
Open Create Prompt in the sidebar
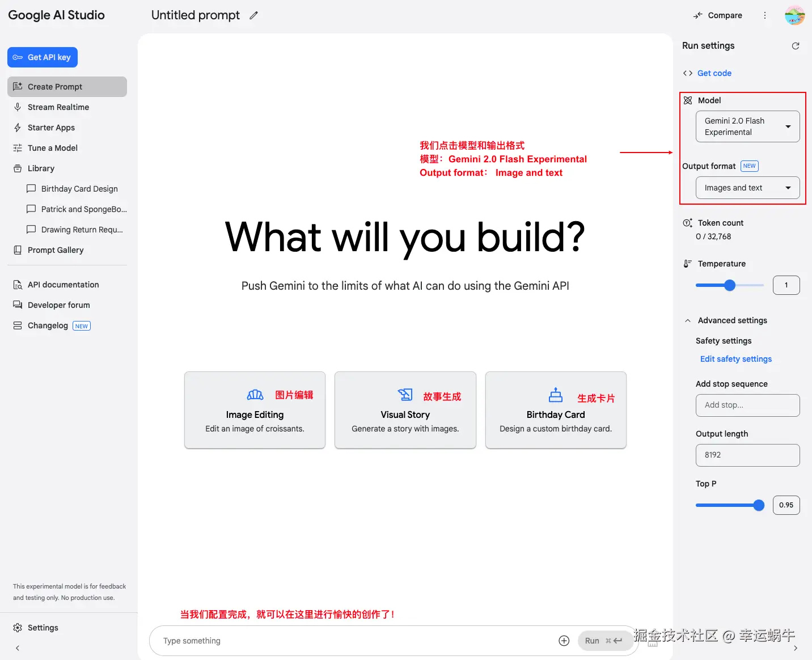coord(67,87)
